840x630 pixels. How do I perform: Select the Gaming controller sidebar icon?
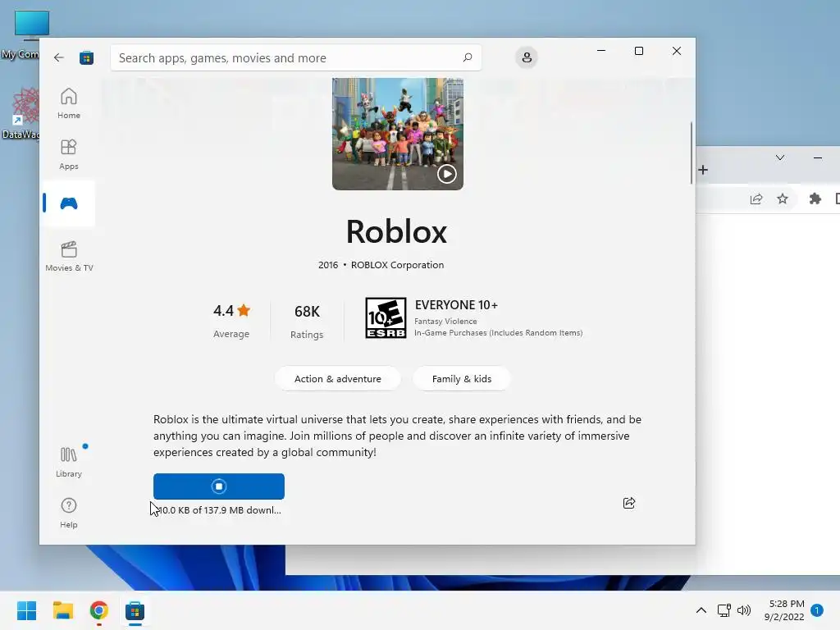69,203
